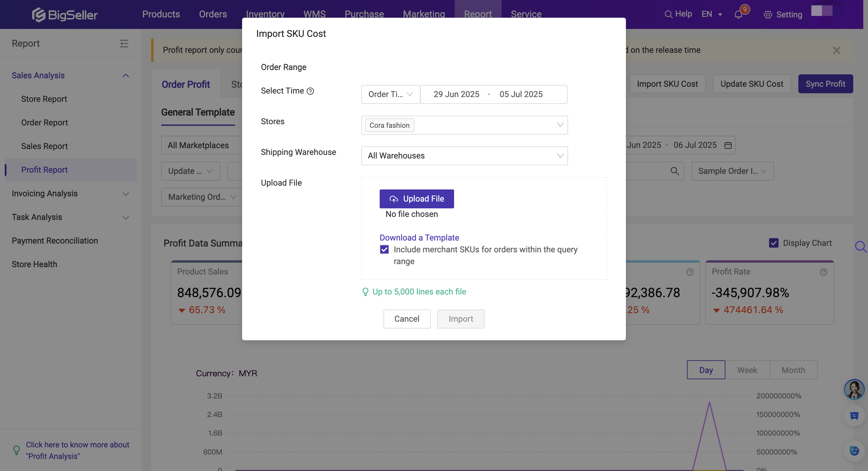Switch chart to Week view
This screenshot has width=868, height=471.
tap(747, 370)
